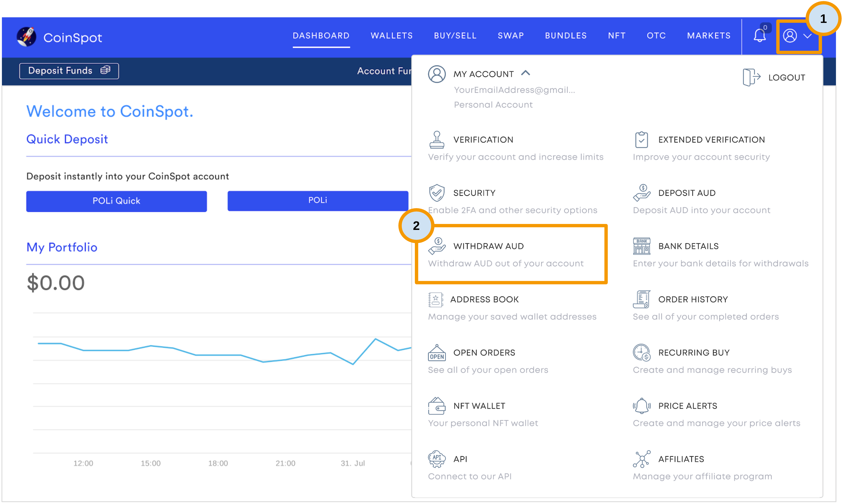Viewport: 843px width, 504px height.
Task: Click the API cloud icon
Action: (437, 459)
